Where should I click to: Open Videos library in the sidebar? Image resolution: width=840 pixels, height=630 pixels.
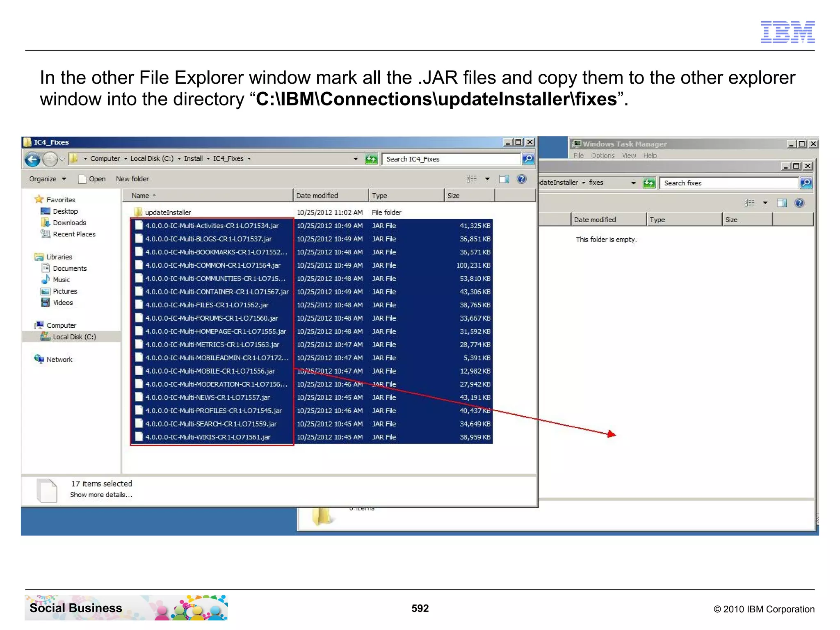pos(63,303)
